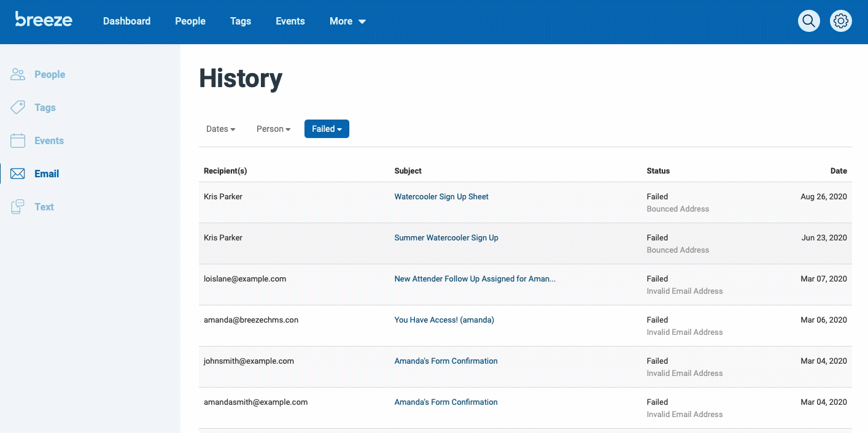Screen dimensions: 868x433
Task: Open Amanda's Form Confirmation for johnsmith@example.com
Action: [446, 361]
